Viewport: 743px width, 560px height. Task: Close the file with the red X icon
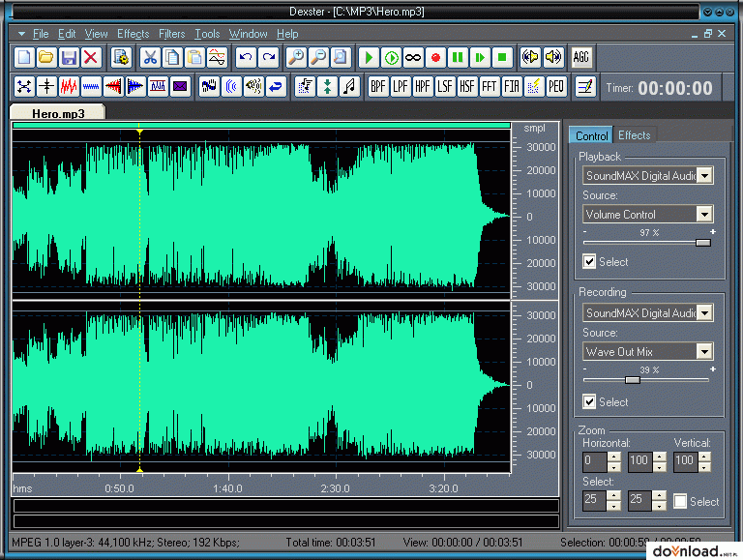pos(91,58)
